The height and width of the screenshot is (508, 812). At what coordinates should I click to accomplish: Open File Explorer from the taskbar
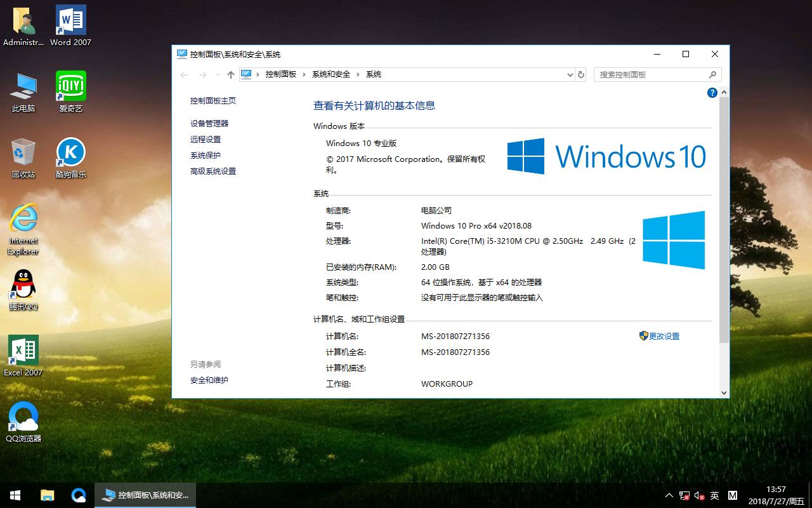click(47, 495)
